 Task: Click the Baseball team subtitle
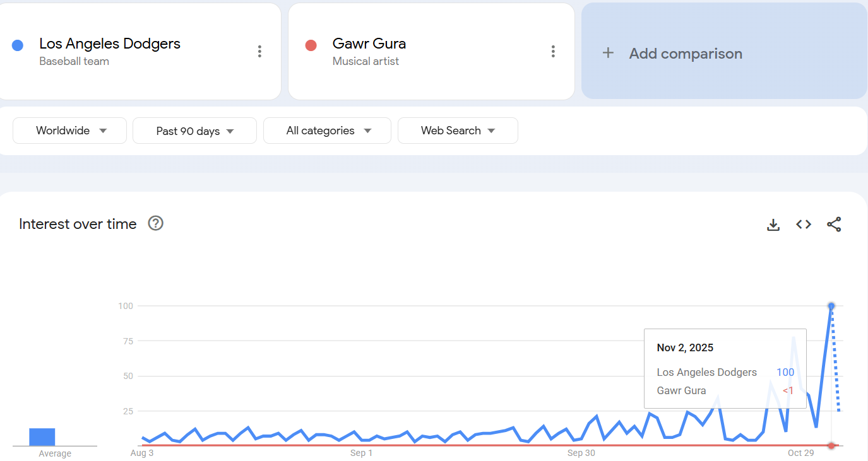coord(74,61)
